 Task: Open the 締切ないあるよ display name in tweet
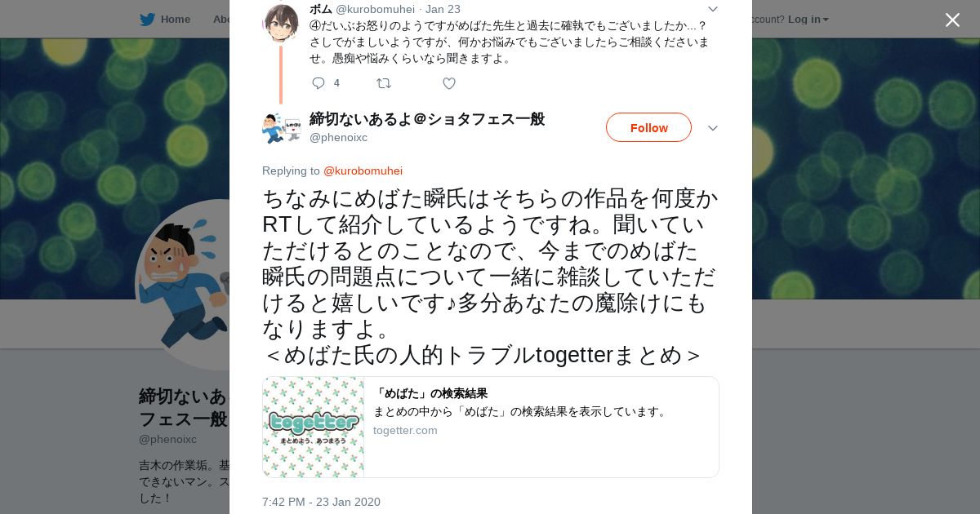point(427,119)
